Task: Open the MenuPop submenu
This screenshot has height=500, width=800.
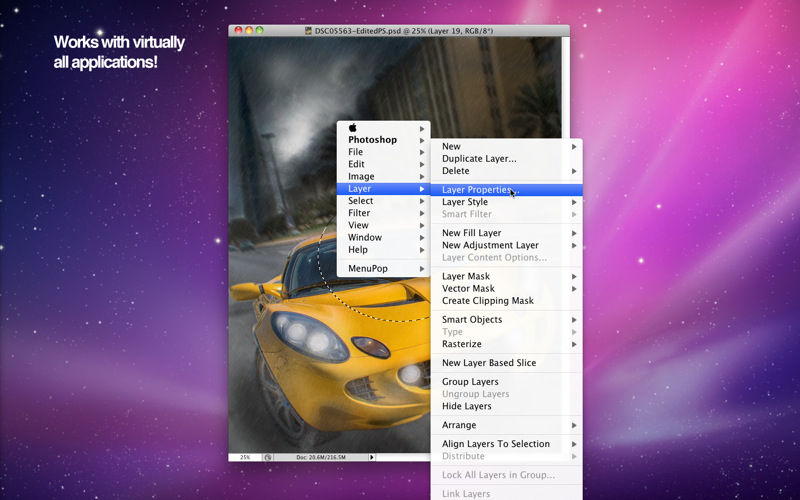Action: [x=383, y=268]
